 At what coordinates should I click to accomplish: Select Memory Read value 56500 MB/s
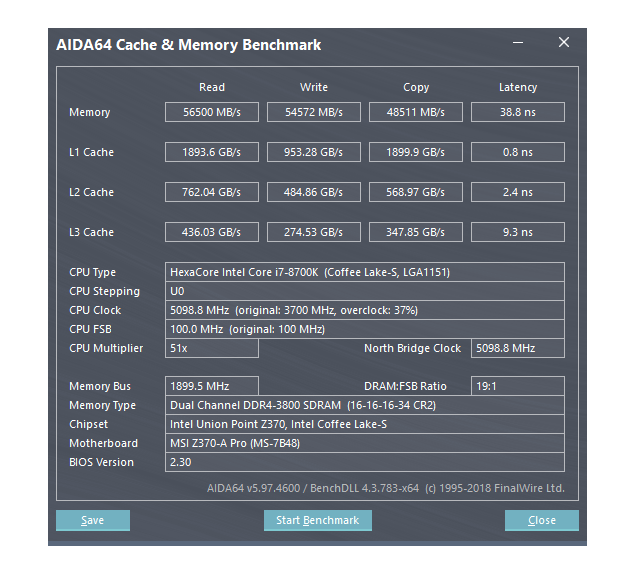tap(212, 112)
